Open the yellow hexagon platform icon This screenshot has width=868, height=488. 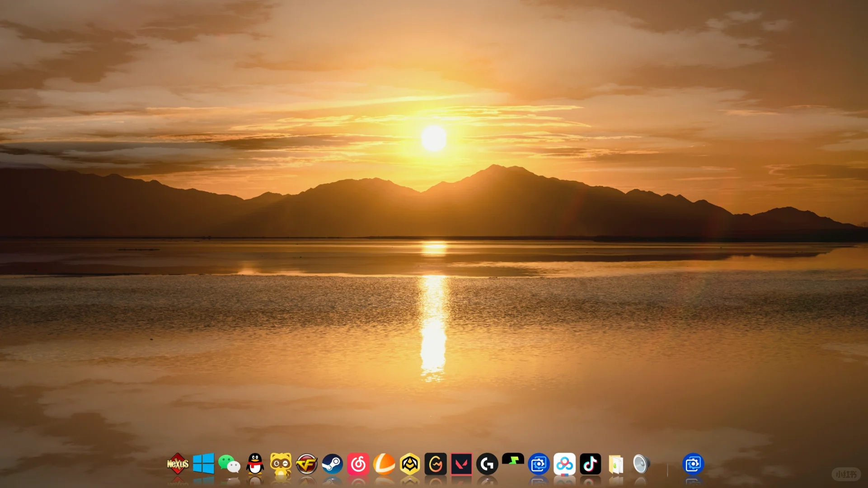click(x=410, y=464)
